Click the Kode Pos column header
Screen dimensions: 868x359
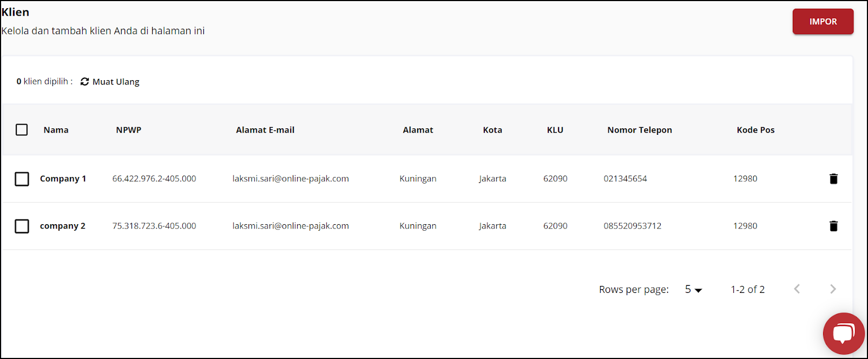pos(755,130)
